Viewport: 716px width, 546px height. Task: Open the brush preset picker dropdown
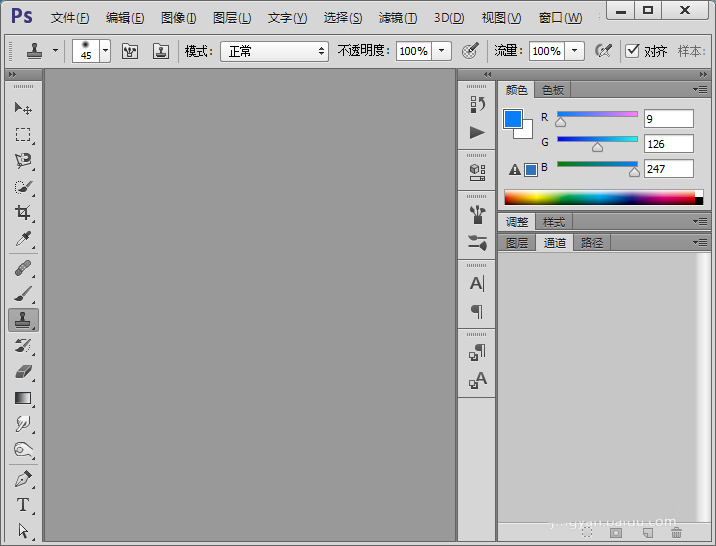(105, 51)
